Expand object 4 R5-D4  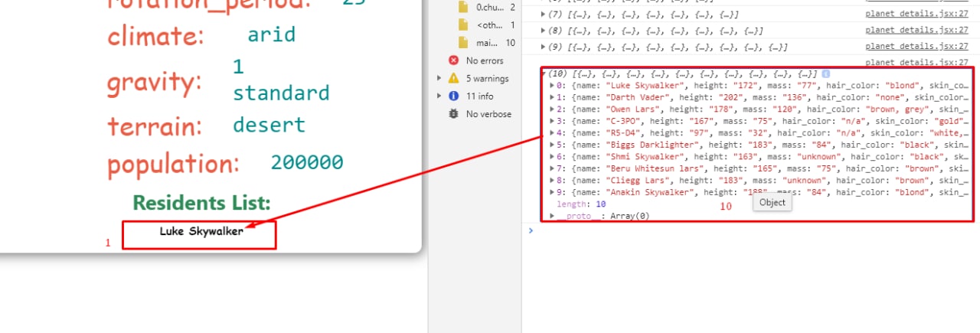coord(554,133)
